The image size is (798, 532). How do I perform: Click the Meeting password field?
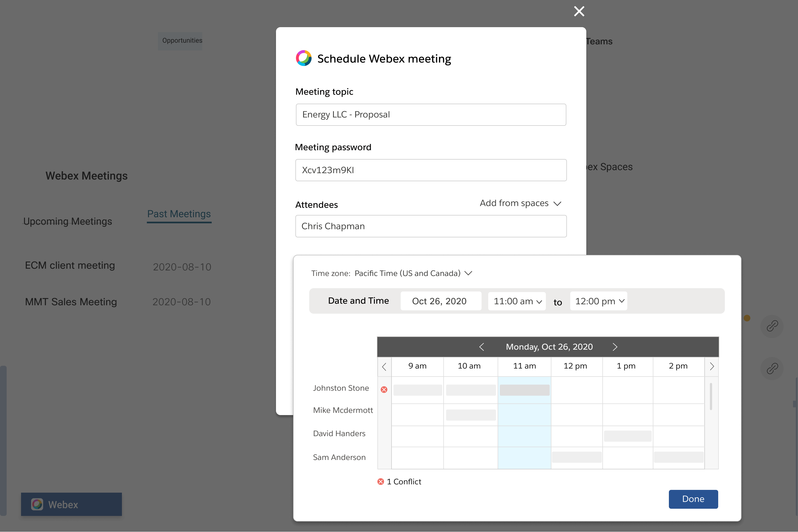click(431, 170)
